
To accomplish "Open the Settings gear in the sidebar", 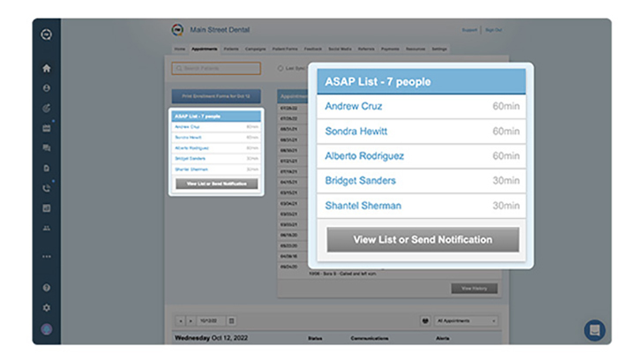I will (47, 308).
